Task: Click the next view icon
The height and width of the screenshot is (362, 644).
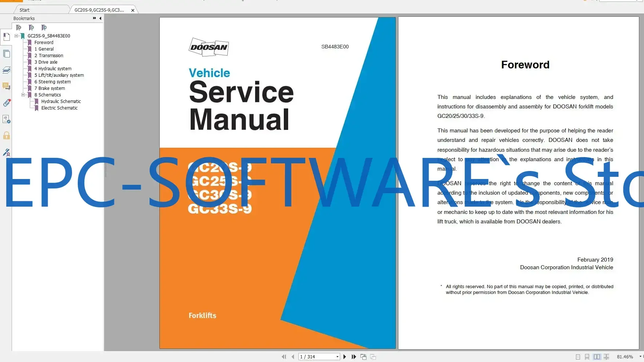Action: (373, 357)
